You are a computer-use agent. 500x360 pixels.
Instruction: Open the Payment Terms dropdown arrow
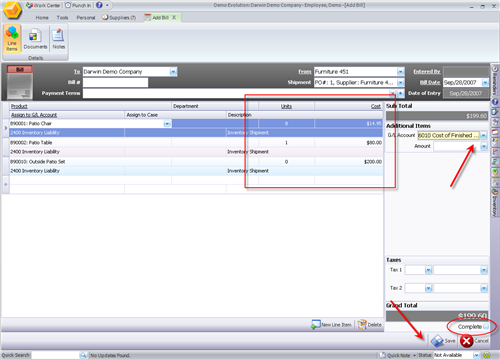[x=393, y=93]
